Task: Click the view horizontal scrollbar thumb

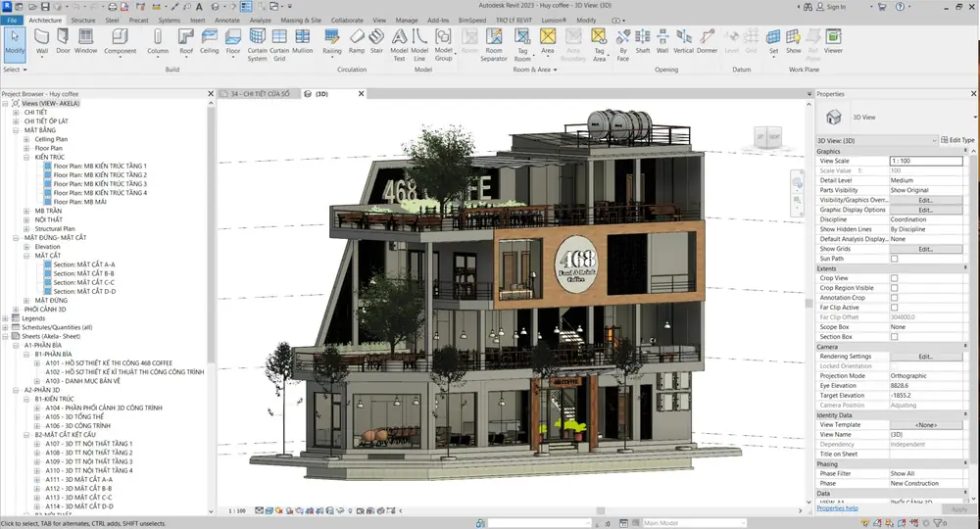Action: pos(600,511)
